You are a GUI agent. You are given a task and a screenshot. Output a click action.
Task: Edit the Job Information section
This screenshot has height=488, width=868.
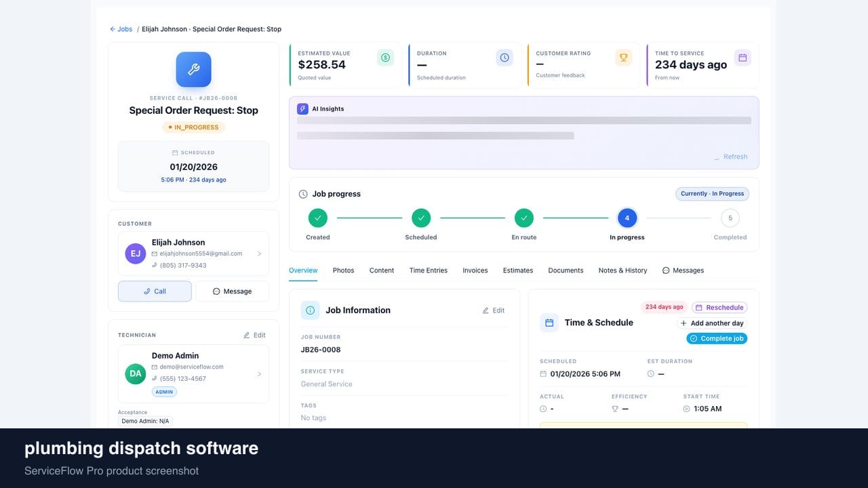tap(493, 310)
